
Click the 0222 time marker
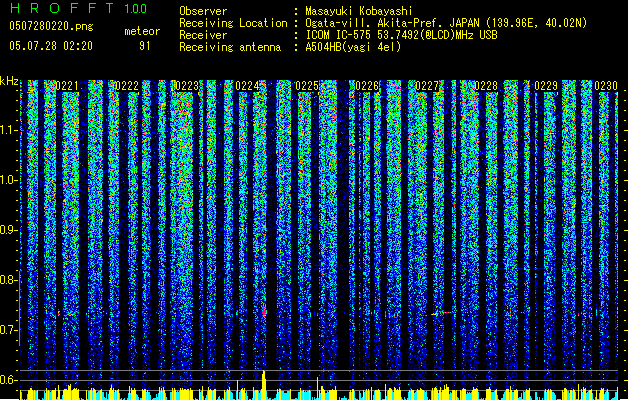click(126, 86)
